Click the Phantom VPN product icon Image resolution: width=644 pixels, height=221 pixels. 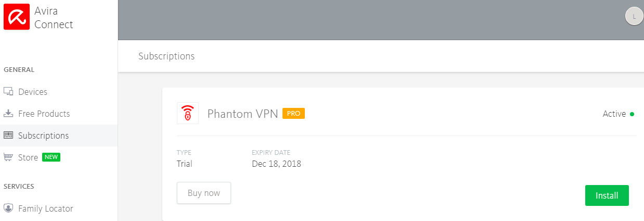[x=188, y=113]
